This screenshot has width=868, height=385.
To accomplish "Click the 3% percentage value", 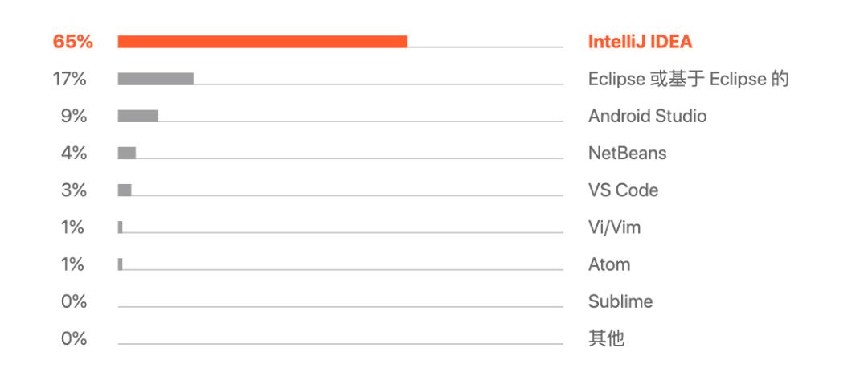I will coord(74,190).
